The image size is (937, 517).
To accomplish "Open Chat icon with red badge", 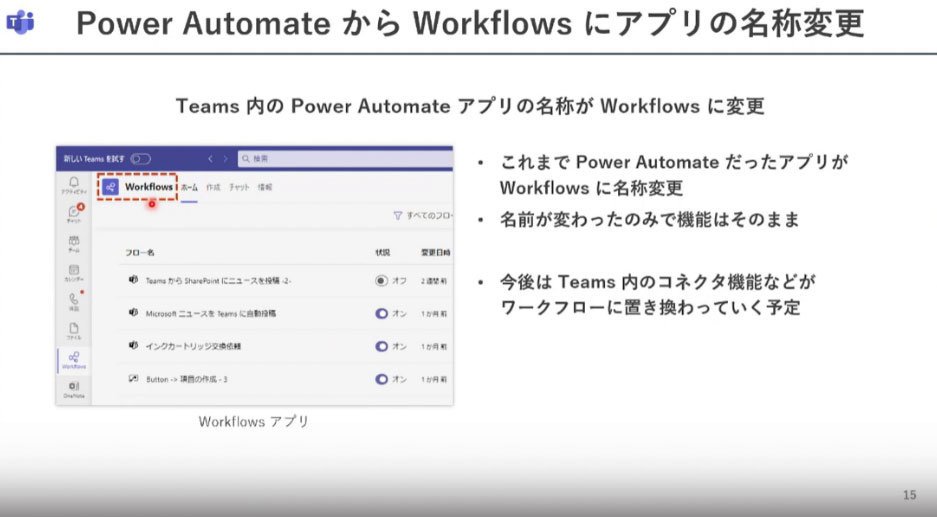I will [x=74, y=213].
